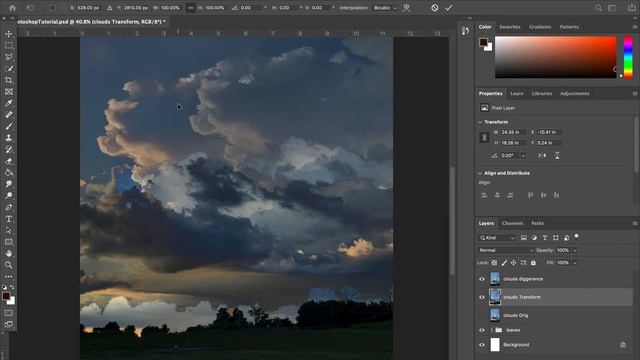The height and width of the screenshot is (360, 640).
Task: Open the Opacity slider dropdown arrow
Action: (x=575, y=250)
